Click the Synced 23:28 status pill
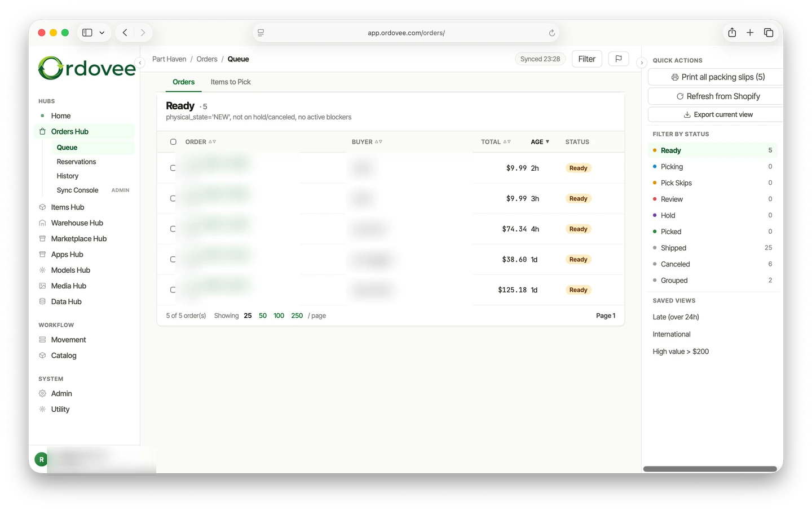This screenshot has width=812, height=511. [x=540, y=59]
